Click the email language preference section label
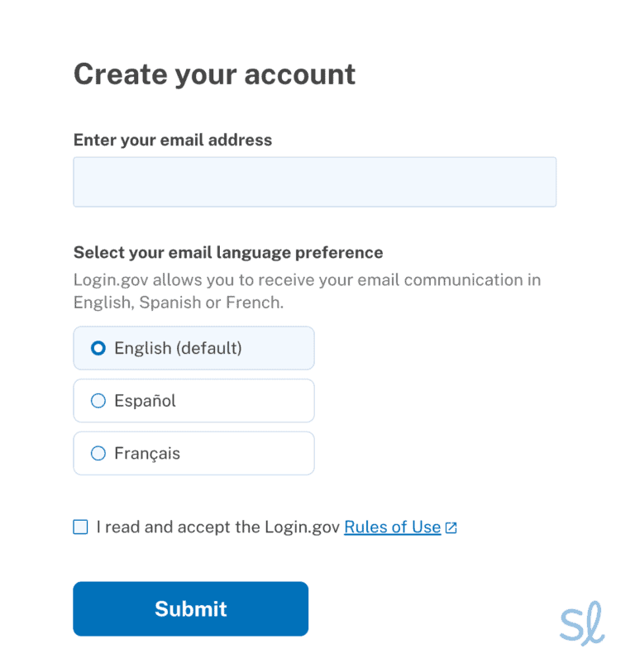635x672 pixels. point(227,252)
